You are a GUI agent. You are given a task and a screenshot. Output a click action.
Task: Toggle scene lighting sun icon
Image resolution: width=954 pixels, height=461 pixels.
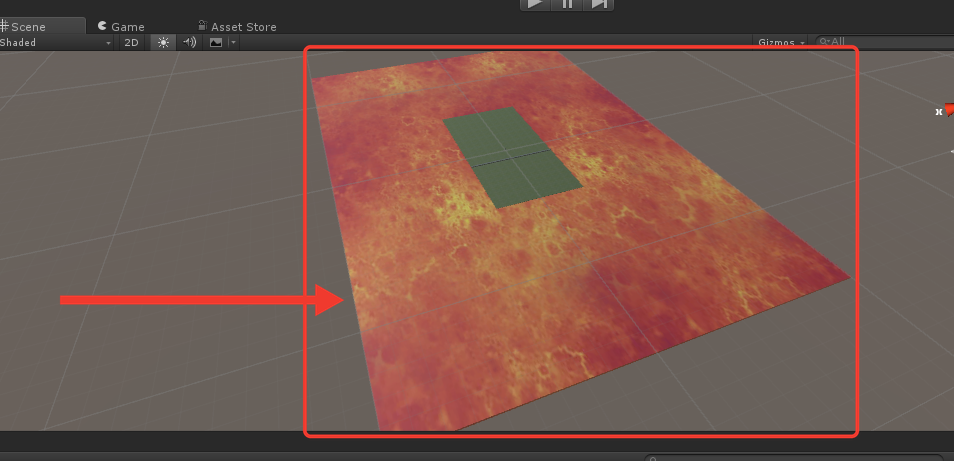tap(163, 43)
